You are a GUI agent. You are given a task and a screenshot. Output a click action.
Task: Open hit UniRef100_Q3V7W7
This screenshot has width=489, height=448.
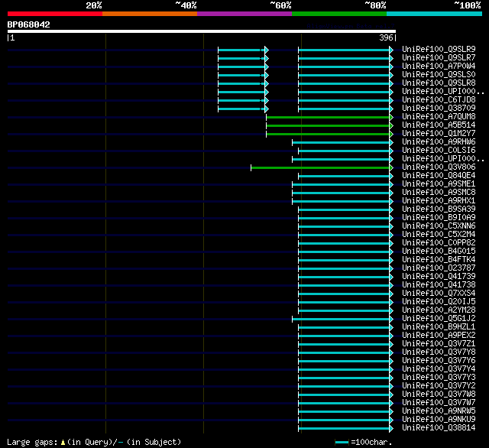coord(439,403)
